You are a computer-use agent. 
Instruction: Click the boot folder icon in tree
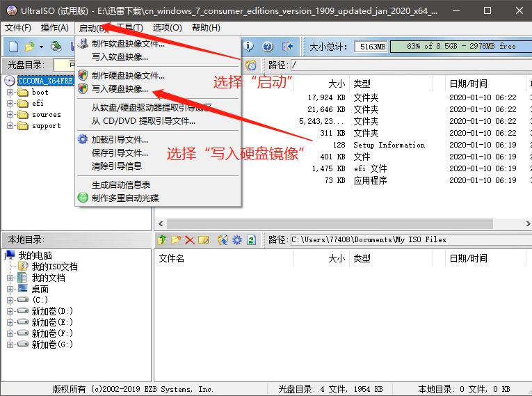(x=23, y=92)
